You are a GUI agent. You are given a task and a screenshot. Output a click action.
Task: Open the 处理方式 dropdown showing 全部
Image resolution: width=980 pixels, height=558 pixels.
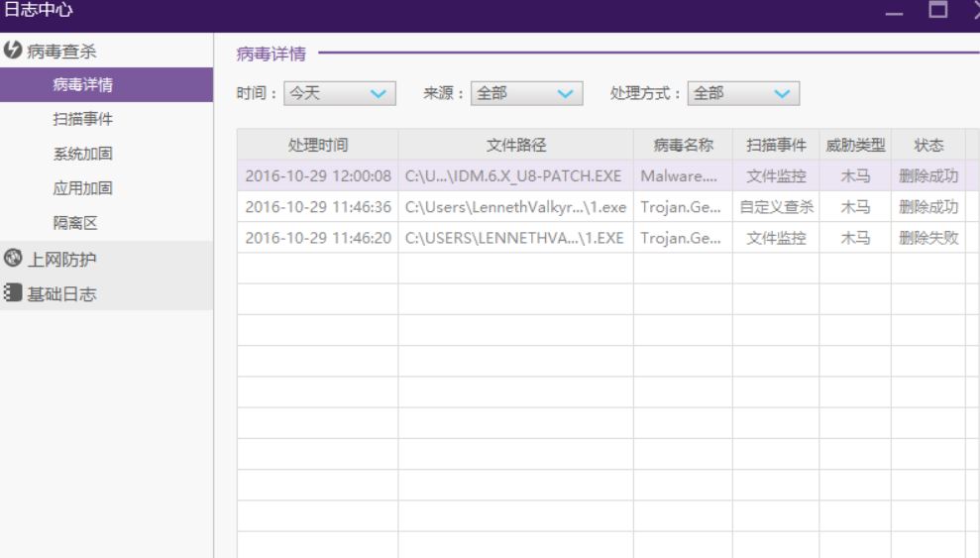click(743, 93)
